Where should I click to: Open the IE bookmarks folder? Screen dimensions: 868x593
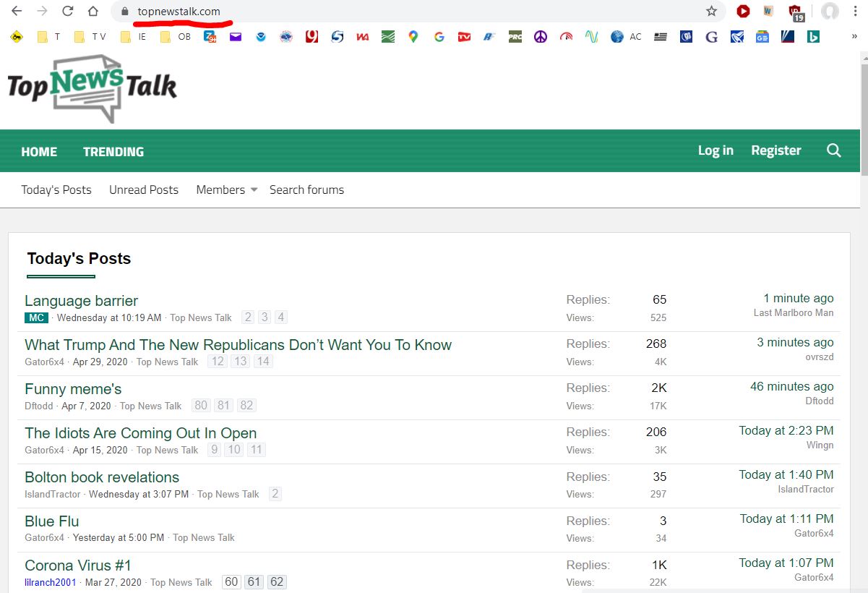135,36
